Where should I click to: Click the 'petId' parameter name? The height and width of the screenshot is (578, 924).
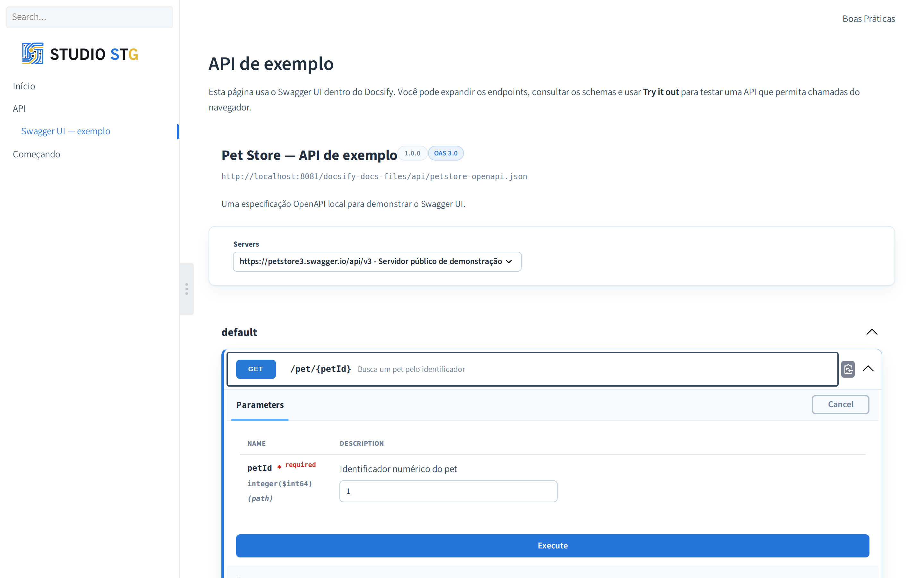tap(260, 468)
